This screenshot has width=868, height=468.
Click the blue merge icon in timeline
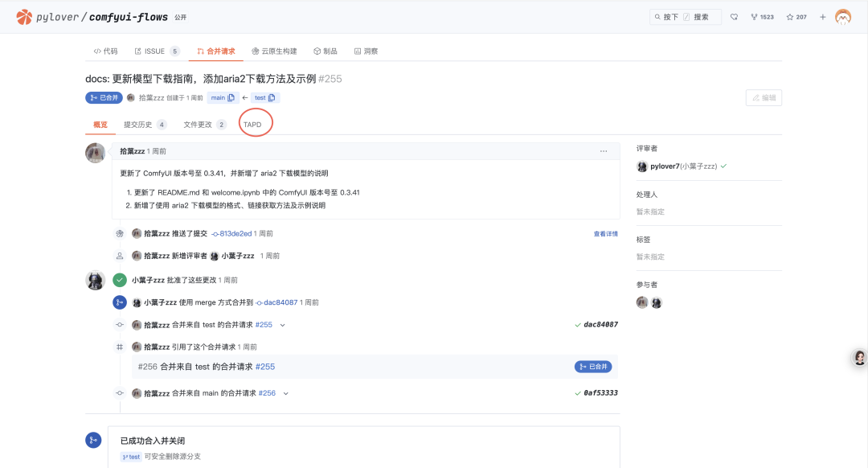tap(120, 302)
